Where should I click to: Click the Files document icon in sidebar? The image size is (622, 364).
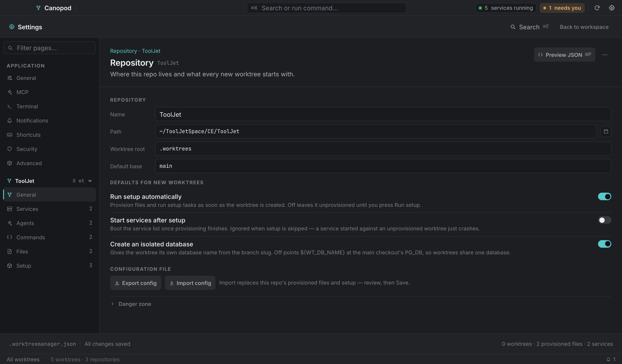(x=10, y=251)
